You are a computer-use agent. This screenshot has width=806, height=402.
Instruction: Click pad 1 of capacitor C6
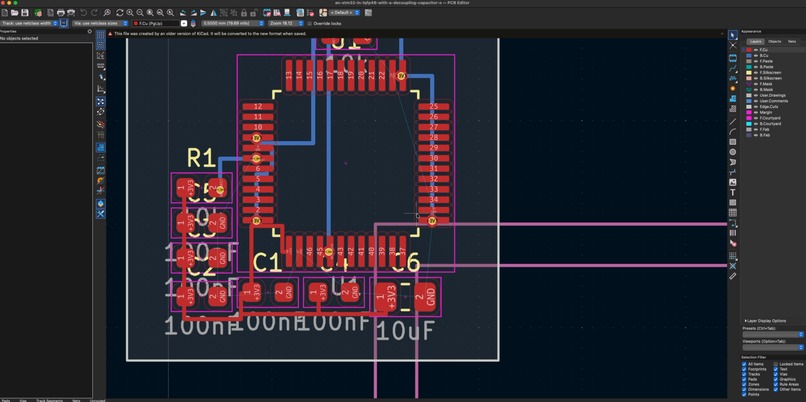coord(384,297)
